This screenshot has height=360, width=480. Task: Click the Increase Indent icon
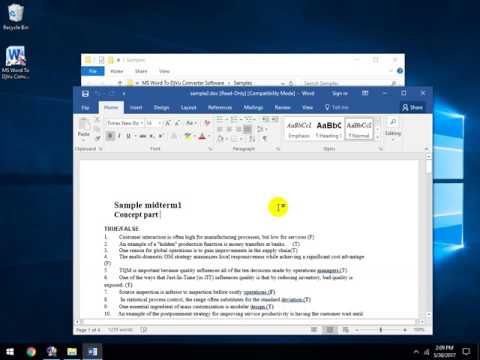(275, 119)
